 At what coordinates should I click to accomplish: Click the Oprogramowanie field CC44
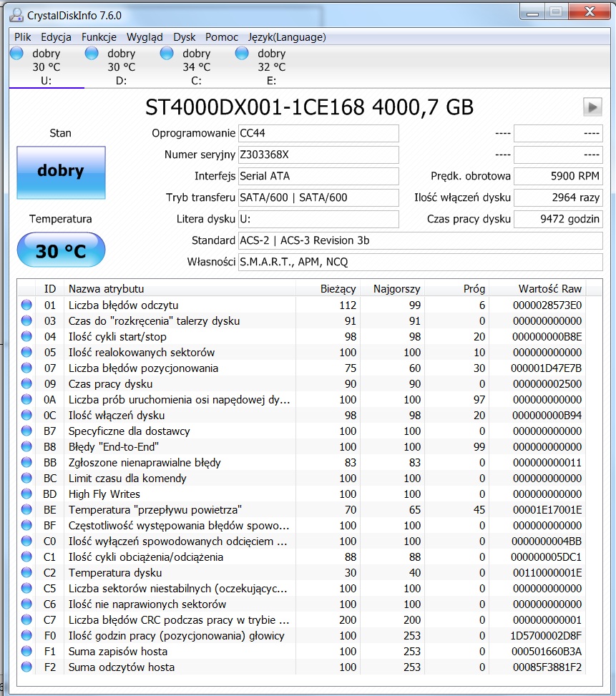(318, 133)
